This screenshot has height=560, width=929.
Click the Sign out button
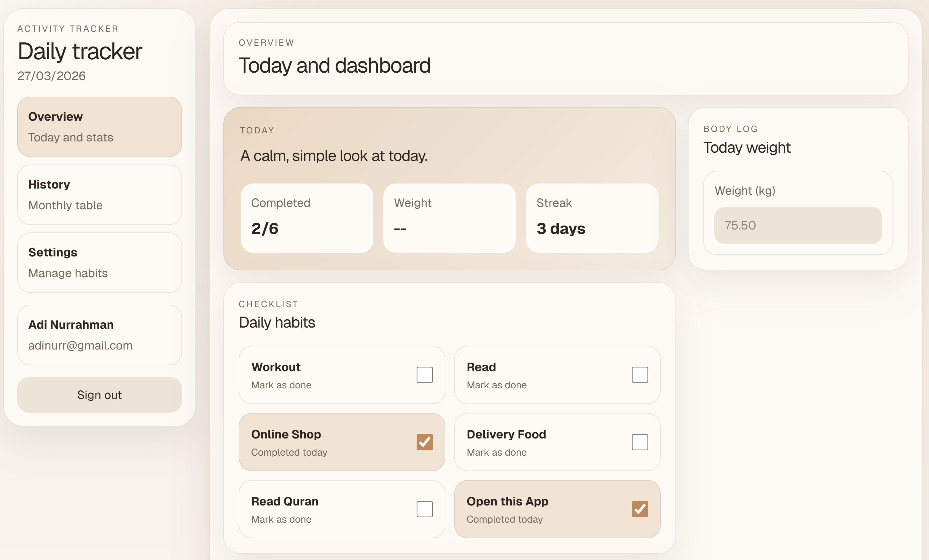click(x=99, y=395)
